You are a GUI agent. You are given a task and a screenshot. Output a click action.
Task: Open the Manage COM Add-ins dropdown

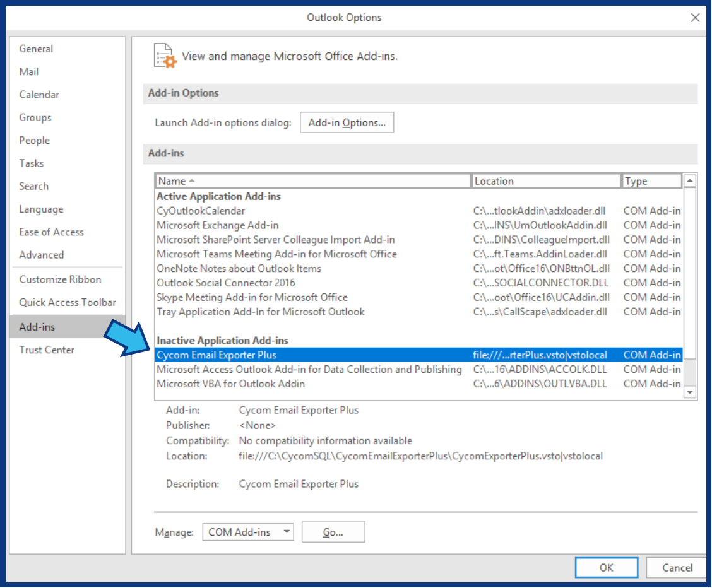tap(248, 532)
